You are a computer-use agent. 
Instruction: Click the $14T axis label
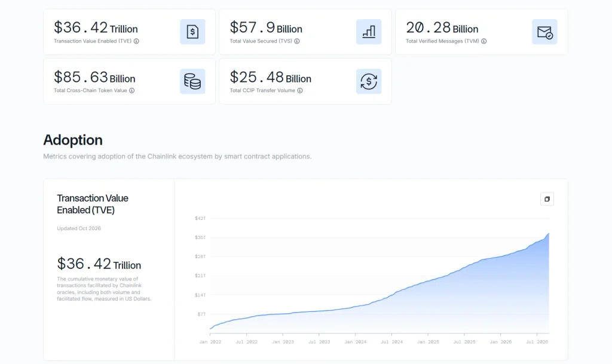pyautogui.click(x=200, y=295)
